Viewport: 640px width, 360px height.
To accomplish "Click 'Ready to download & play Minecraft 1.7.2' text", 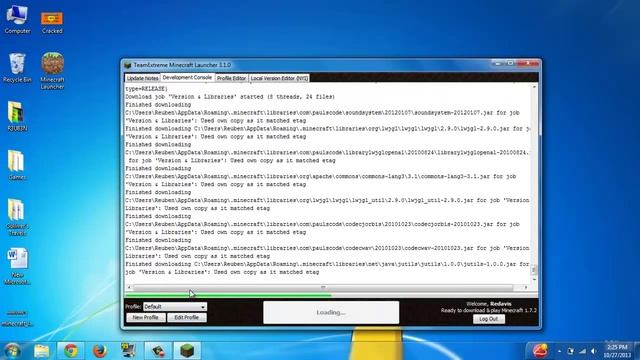I will coord(489,310).
